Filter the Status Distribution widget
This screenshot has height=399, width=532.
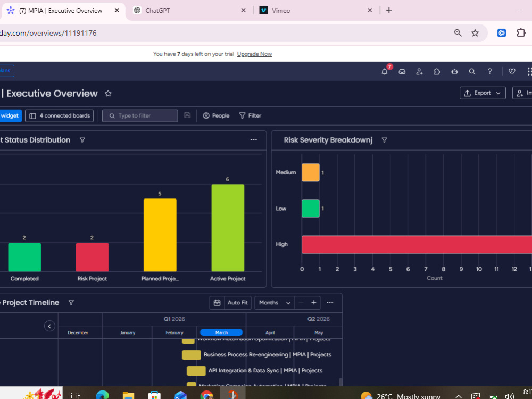(x=82, y=140)
